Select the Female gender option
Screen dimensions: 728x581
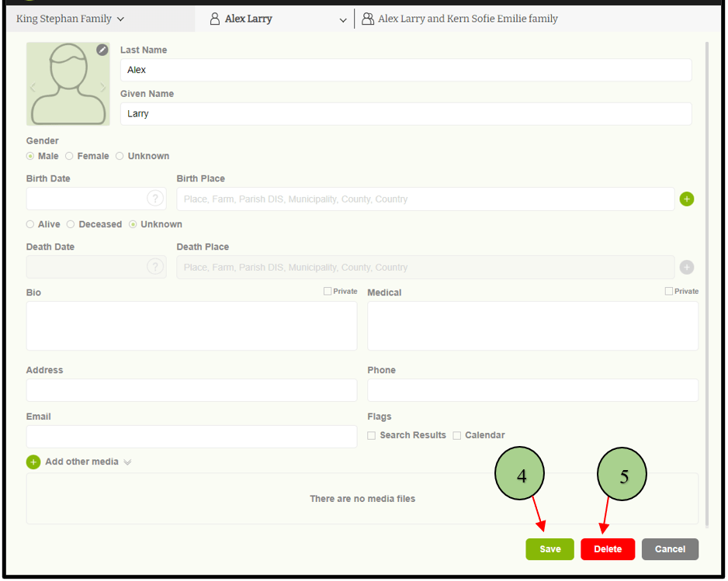click(x=69, y=157)
